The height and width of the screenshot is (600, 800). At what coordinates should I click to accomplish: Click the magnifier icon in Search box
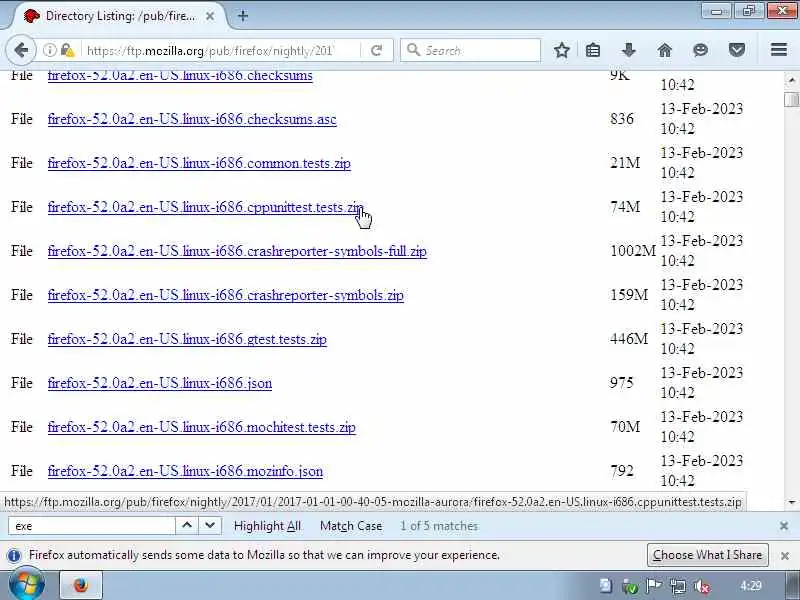point(413,50)
